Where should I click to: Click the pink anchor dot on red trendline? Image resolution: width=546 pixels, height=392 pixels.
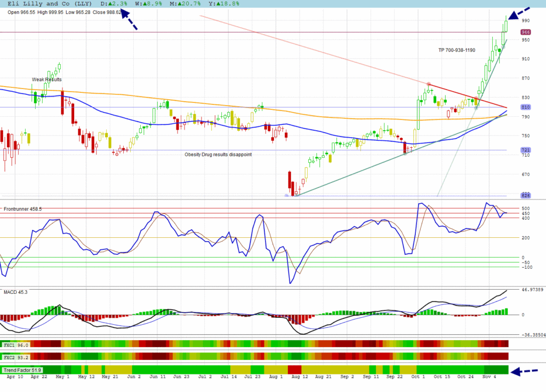(x=429, y=84)
